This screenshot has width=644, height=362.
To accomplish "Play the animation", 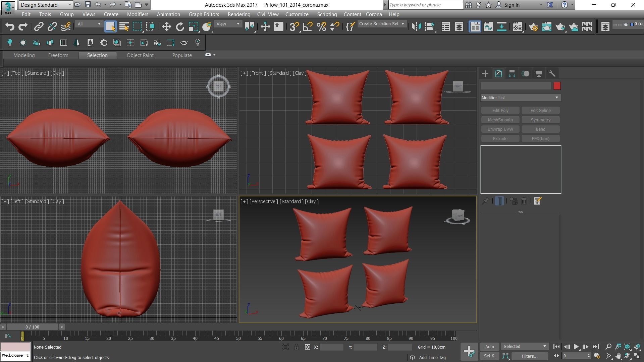I will pos(576,347).
